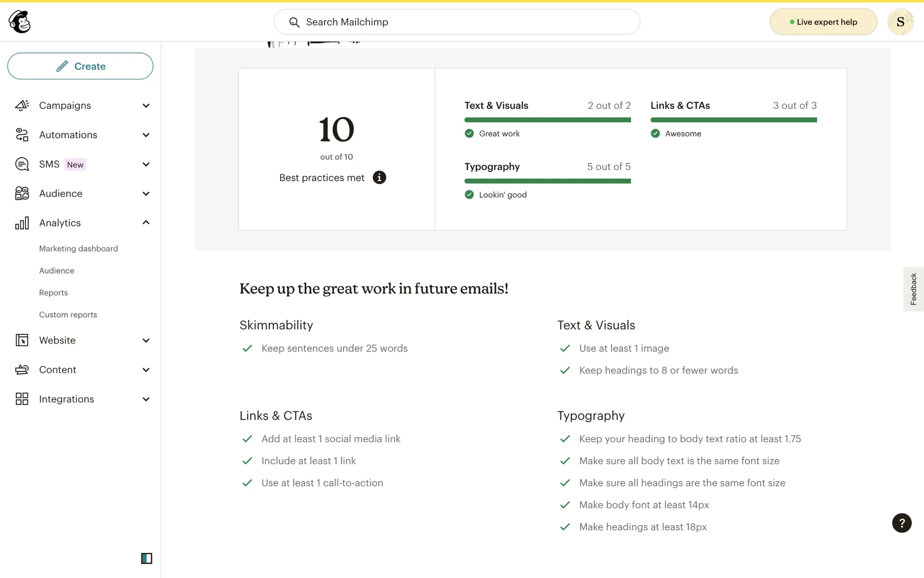The height and width of the screenshot is (578, 924).
Task: Click the Audience people icon
Action: pos(22,194)
